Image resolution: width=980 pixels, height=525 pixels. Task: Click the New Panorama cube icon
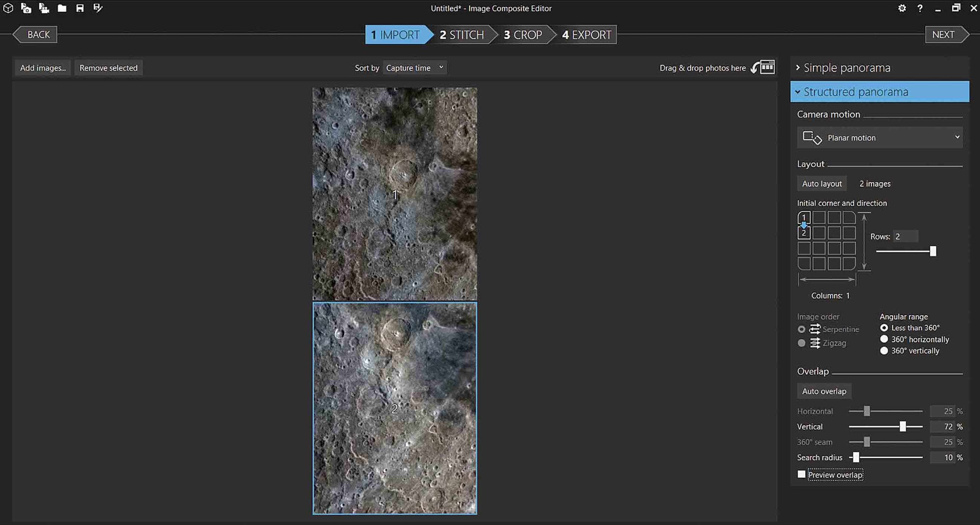point(8,8)
